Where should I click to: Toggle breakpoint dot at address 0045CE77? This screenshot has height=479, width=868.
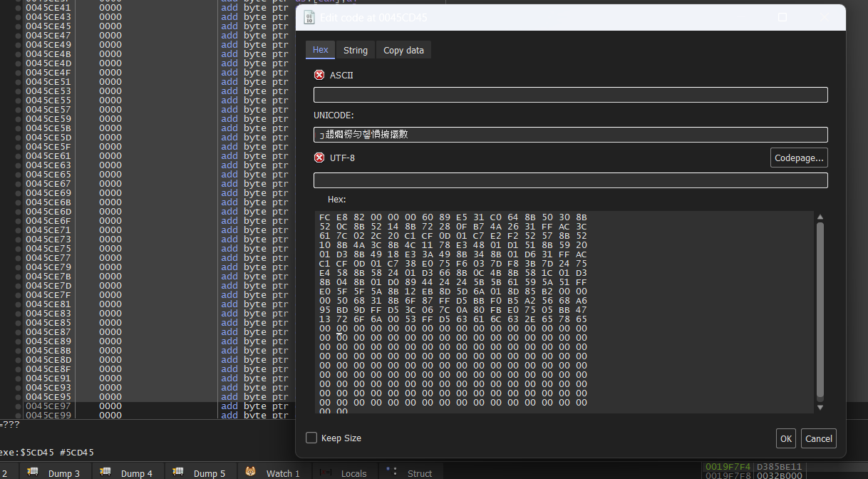[x=18, y=257]
